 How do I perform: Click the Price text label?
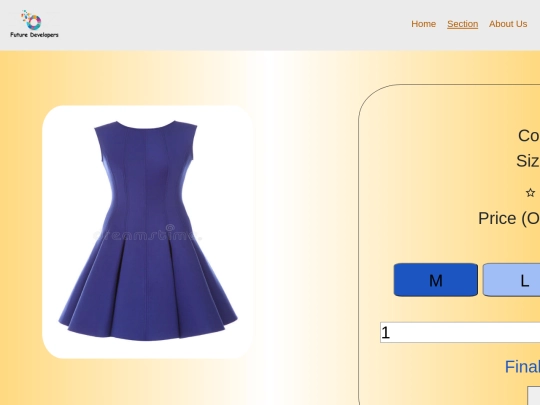click(x=509, y=218)
